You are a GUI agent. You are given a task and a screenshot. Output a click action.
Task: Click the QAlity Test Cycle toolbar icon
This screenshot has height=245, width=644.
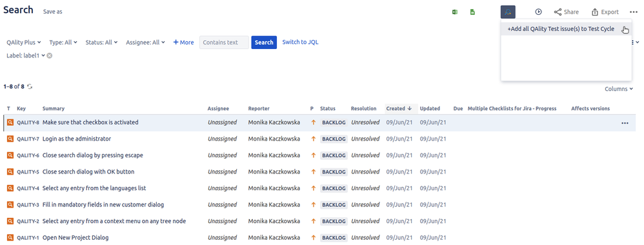[x=508, y=12]
